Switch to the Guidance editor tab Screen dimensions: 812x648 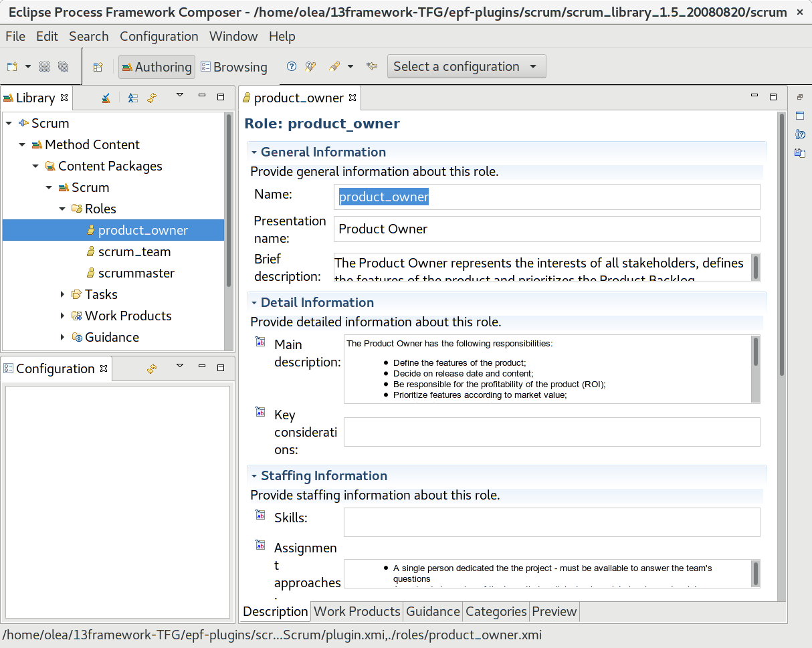[x=433, y=611]
